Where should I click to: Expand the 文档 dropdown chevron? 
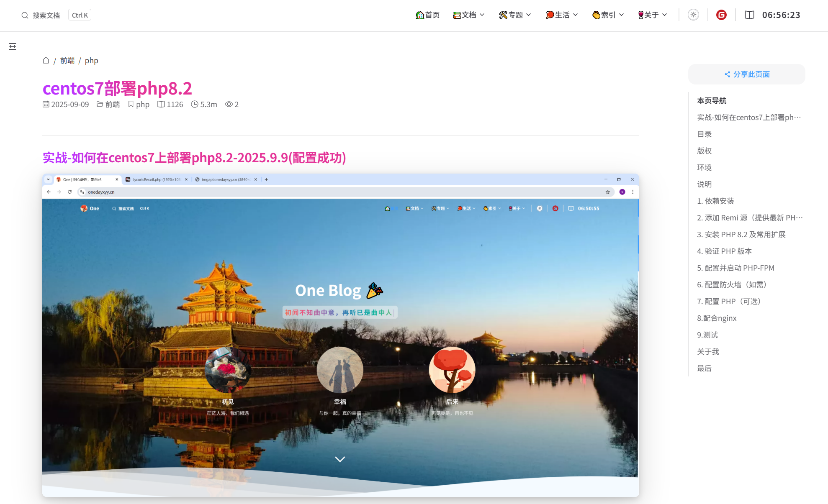coord(482,15)
